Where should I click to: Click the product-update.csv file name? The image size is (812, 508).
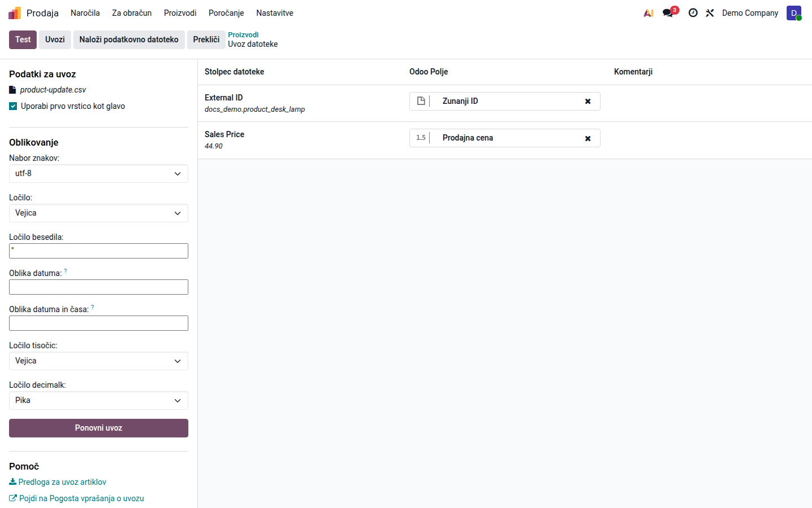tap(53, 90)
